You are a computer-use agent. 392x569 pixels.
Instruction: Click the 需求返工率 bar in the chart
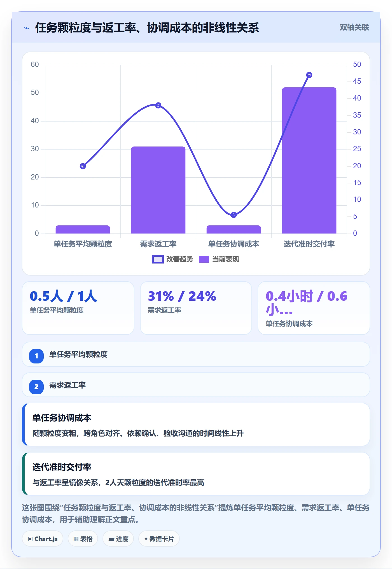[158, 190]
